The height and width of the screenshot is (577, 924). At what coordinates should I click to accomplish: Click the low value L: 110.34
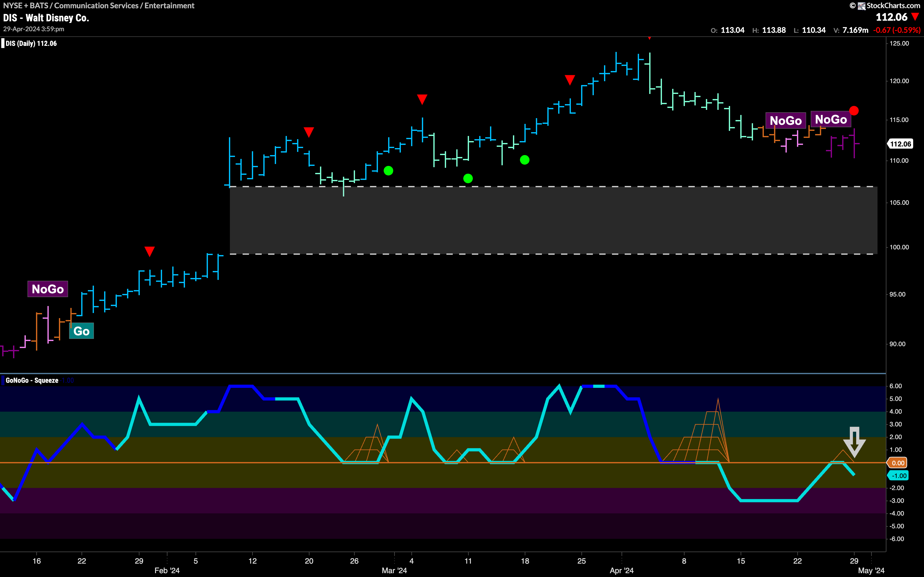(810, 30)
